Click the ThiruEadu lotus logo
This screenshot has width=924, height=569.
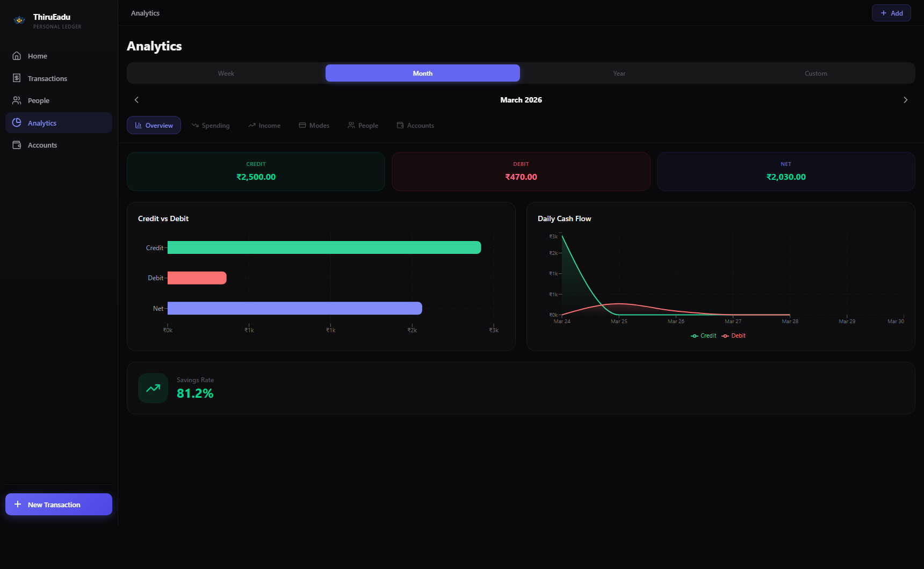[19, 20]
